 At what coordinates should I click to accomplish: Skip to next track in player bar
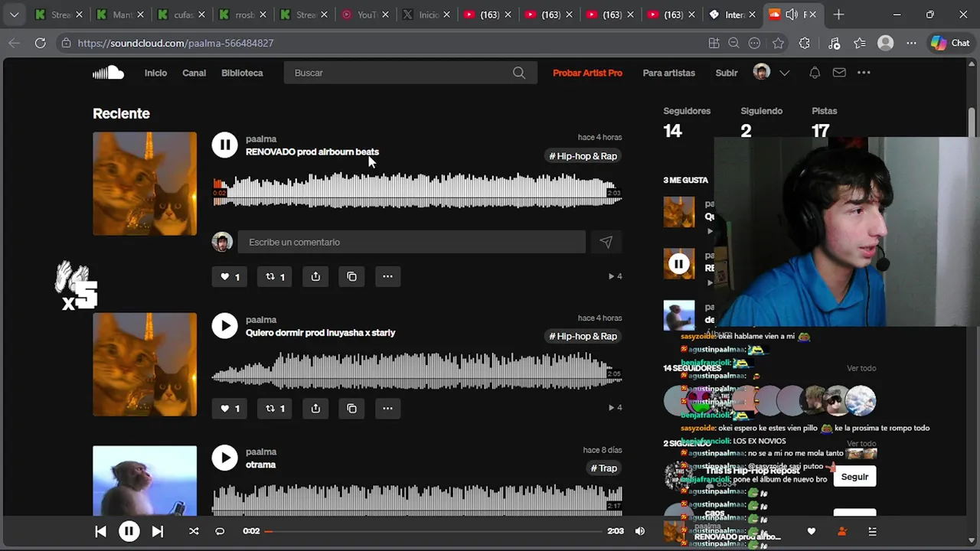tap(157, 531)
